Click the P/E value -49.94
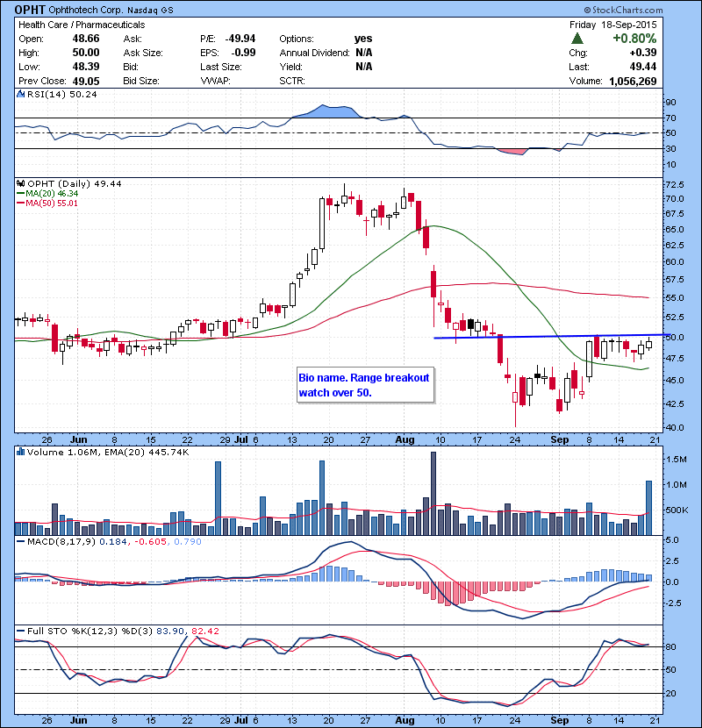Screen dimensions: 702x728 240,39
